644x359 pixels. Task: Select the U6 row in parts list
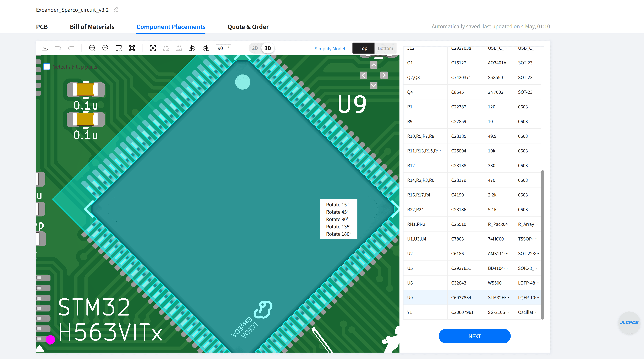[472, 283]
